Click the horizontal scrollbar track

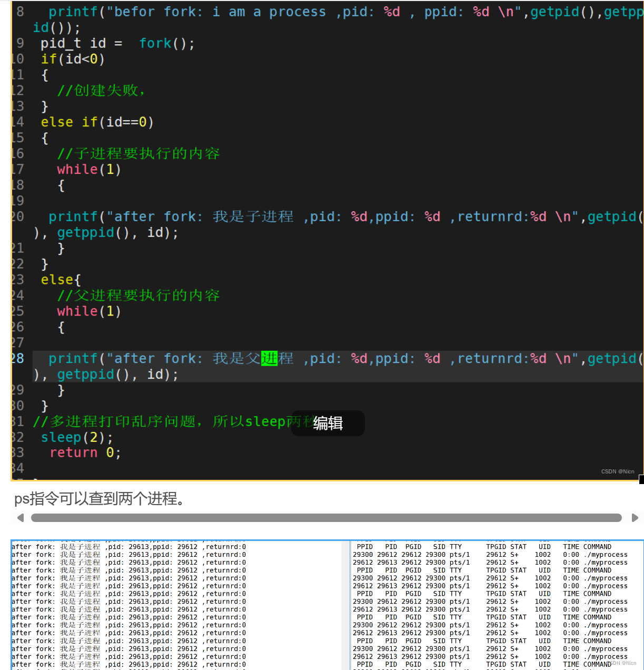coord(326,518)
